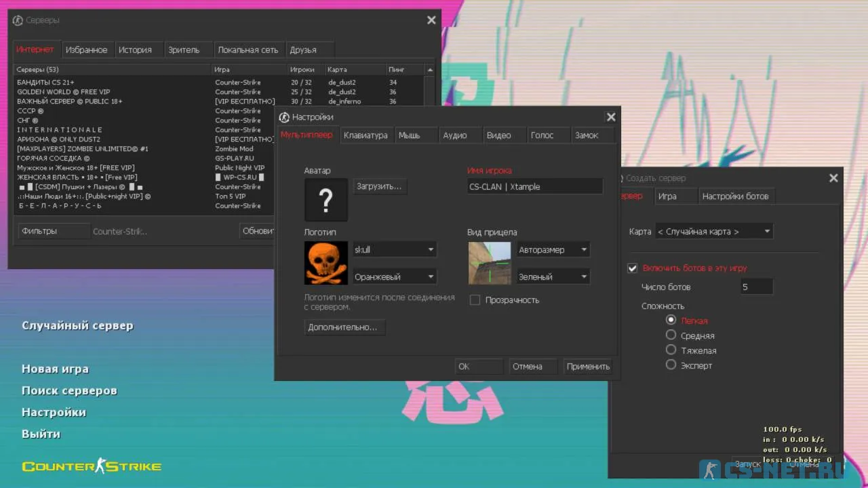The width and height of the screenshot is (868, 488).
Task: Open the История tab in Серверы
Action: pos(139,49)
